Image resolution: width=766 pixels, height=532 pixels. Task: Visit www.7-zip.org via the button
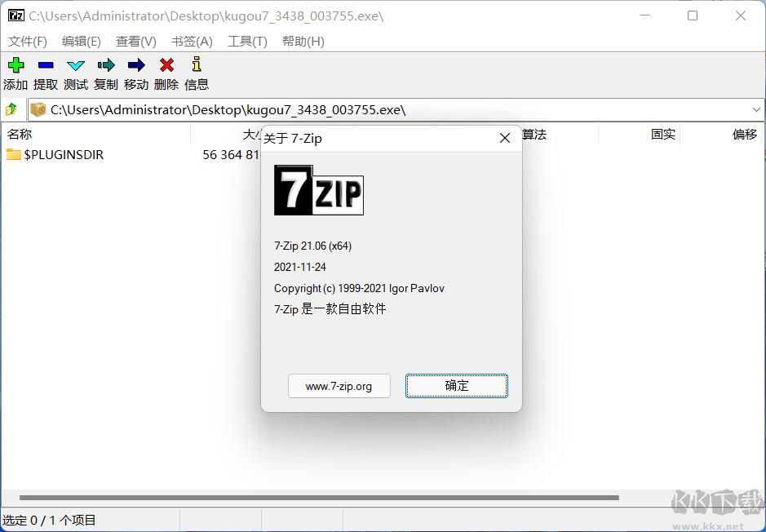(339, 386)
